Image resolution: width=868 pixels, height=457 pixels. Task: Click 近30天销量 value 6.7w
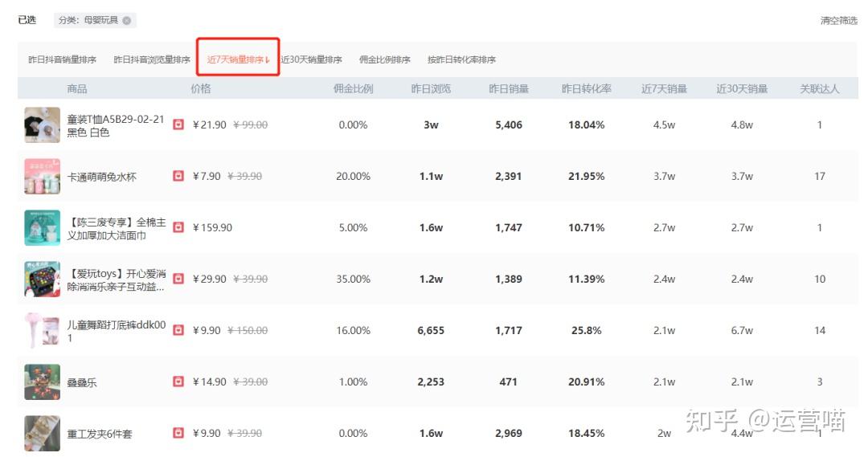pyautogui.click(x=742, y=330)
